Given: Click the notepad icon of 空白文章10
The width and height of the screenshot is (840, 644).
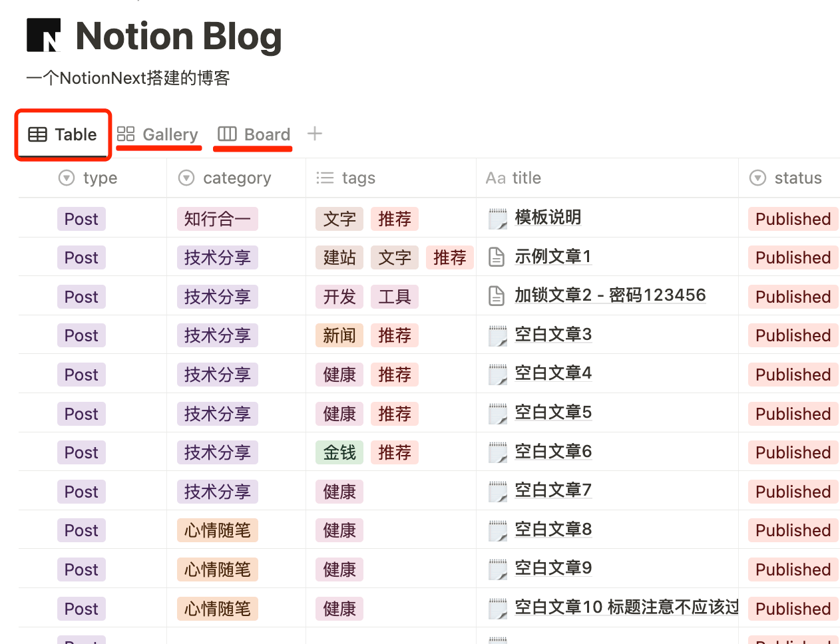Looking at the screenshot, I should click(498, 608).
